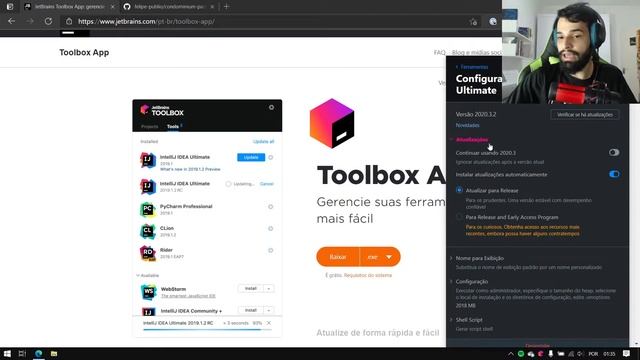Screen dimensions: 640x360
Task: Open the site info lock icon
Action: click(69, 22)
